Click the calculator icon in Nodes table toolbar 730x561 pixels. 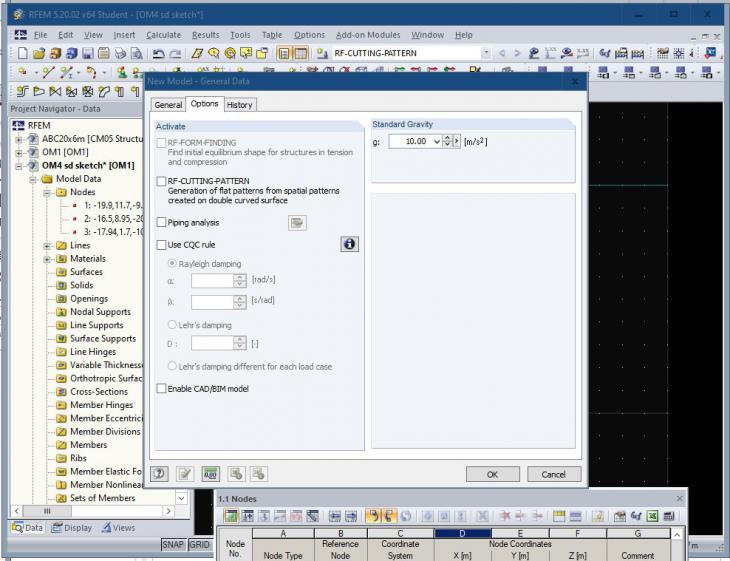click(x=669, y=516)
